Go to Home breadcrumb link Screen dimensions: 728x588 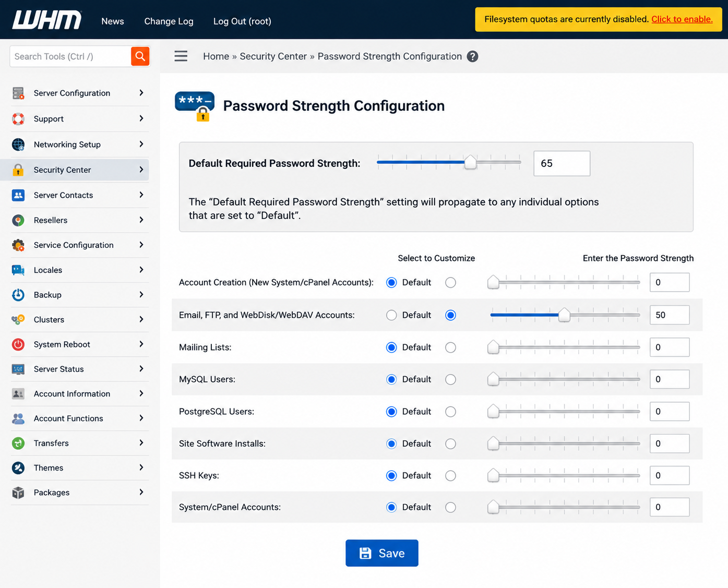point(216,56)
